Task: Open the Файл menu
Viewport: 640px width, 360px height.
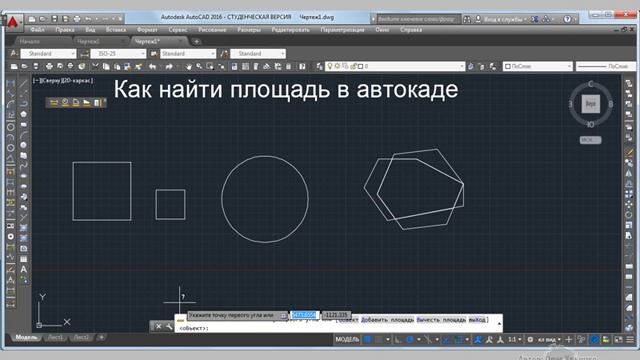Action: tap(38, 30)
